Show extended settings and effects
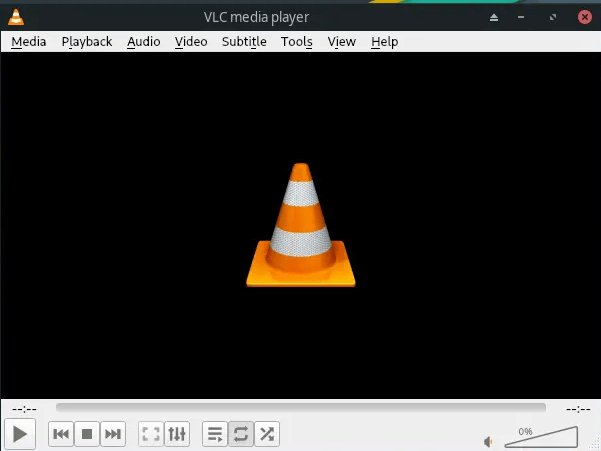Viewport: 601px width, 451px height. click(177, 434)
